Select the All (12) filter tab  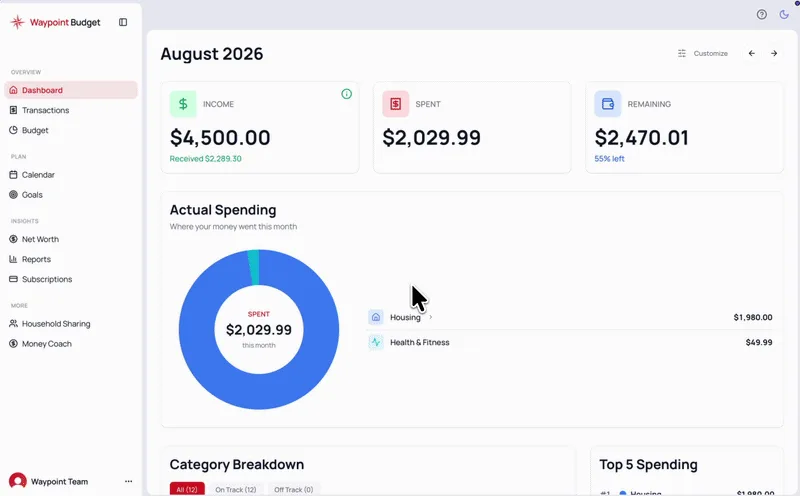[x=187, y=489]
